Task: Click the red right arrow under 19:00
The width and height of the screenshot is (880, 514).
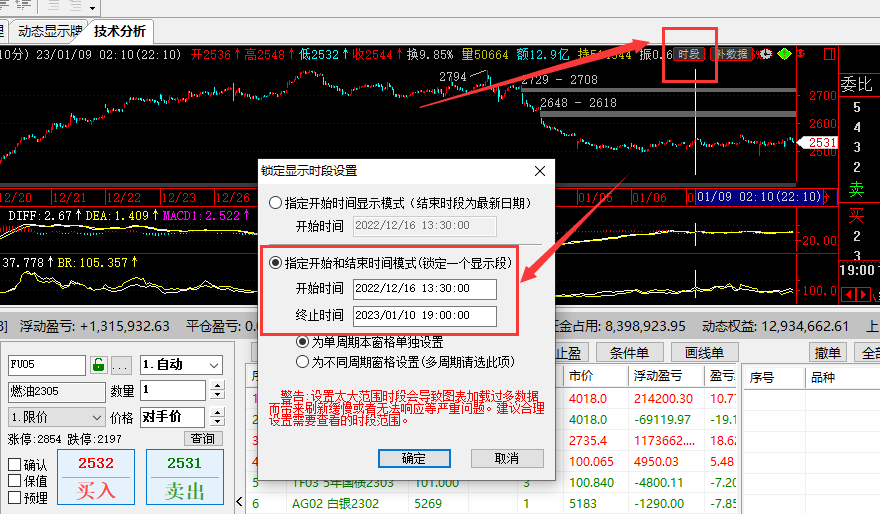Action: point(863,294)
